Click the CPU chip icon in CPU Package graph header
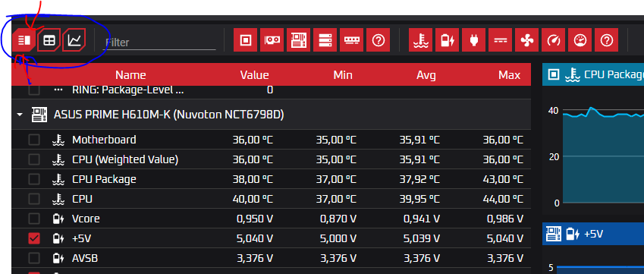644x274 pixels. pos(554,74)
